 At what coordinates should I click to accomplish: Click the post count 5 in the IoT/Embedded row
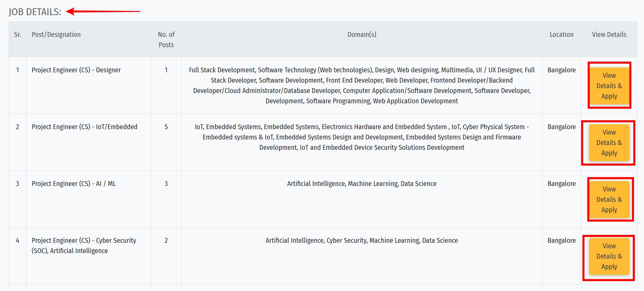tap(166, 127)
